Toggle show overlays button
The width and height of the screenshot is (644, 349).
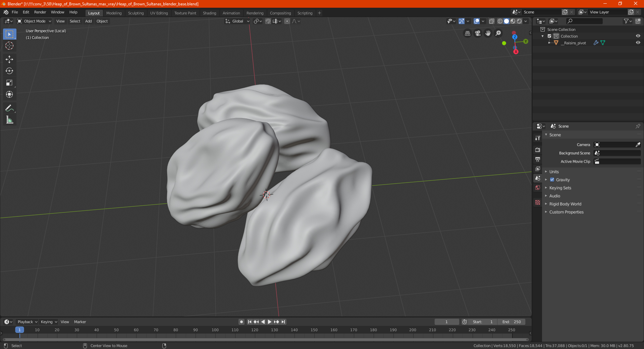477,21
